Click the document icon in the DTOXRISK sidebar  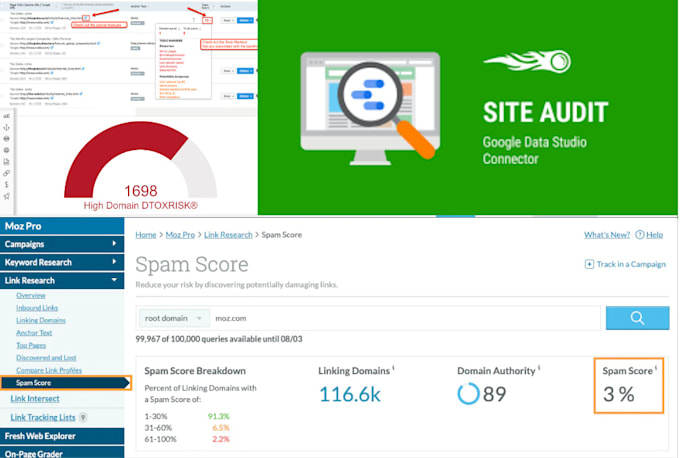coord(7,161)
